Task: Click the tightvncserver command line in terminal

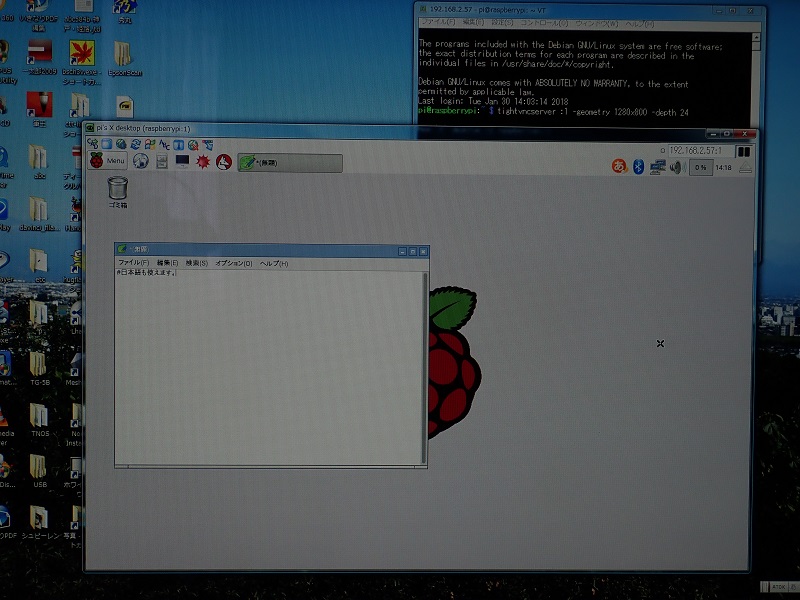Action: [553, 111]
